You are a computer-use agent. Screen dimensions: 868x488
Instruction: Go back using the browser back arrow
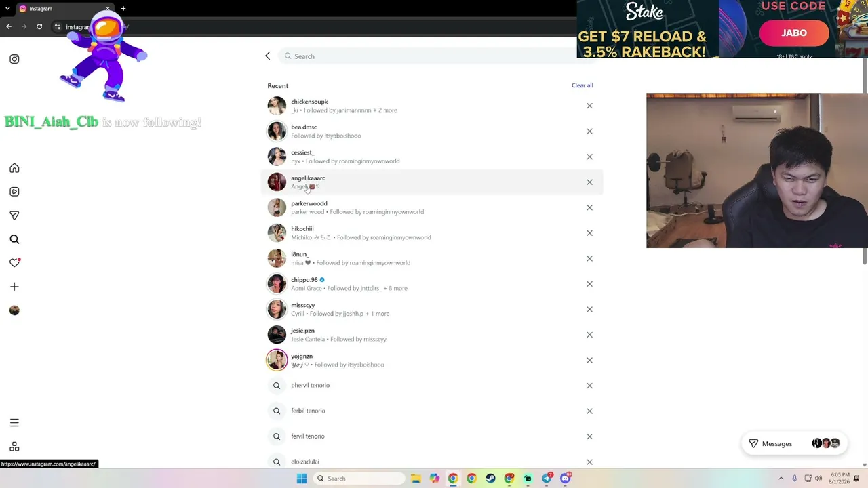coord(9,26)
